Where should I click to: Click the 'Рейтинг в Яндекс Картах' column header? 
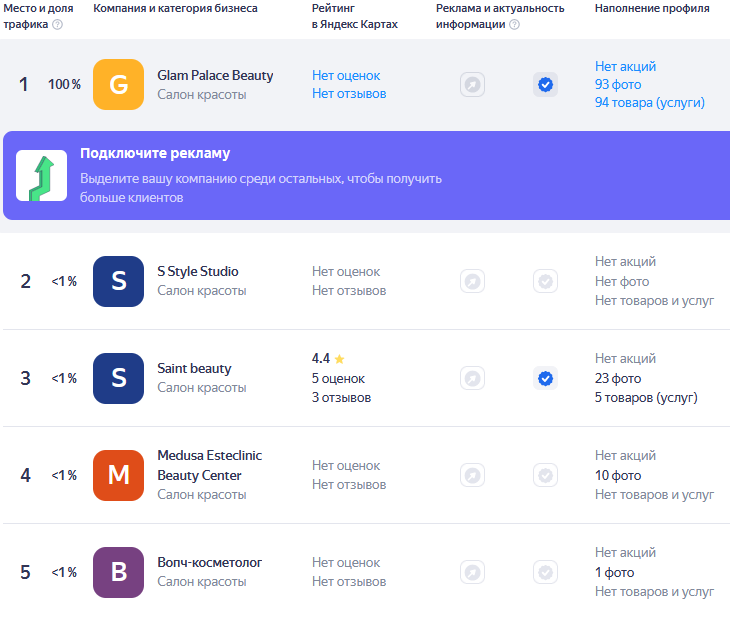355,16
